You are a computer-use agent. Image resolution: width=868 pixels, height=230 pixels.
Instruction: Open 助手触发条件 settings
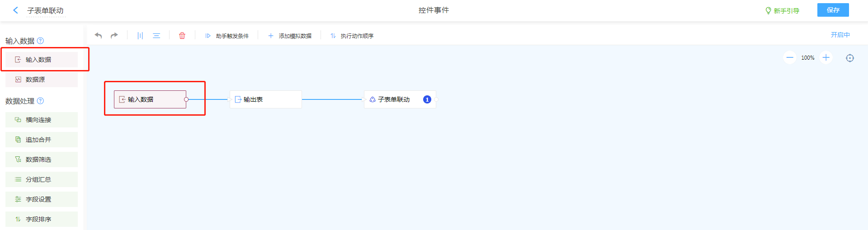227,36
